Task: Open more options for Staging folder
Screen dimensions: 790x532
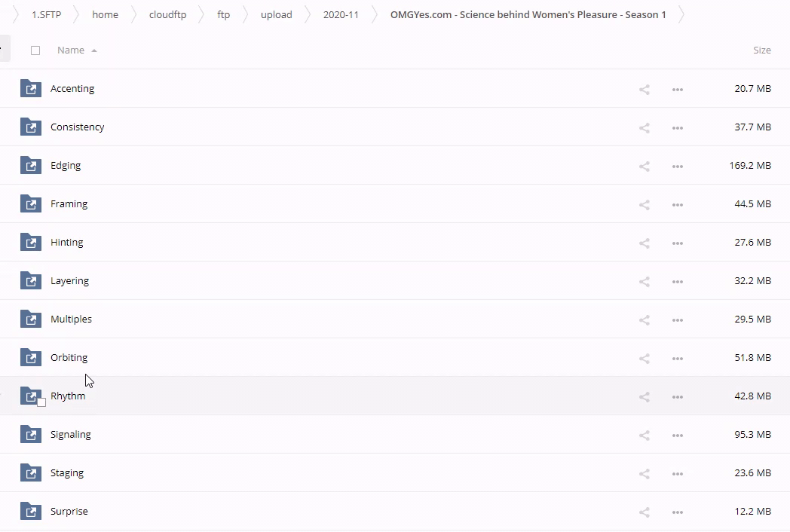Action: click(x=677, y=473)
